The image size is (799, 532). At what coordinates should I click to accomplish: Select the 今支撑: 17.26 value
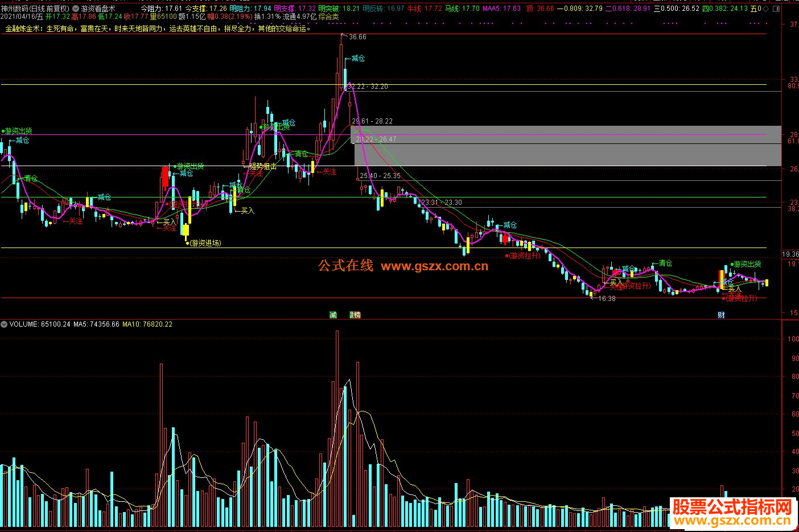click(206, 9)
